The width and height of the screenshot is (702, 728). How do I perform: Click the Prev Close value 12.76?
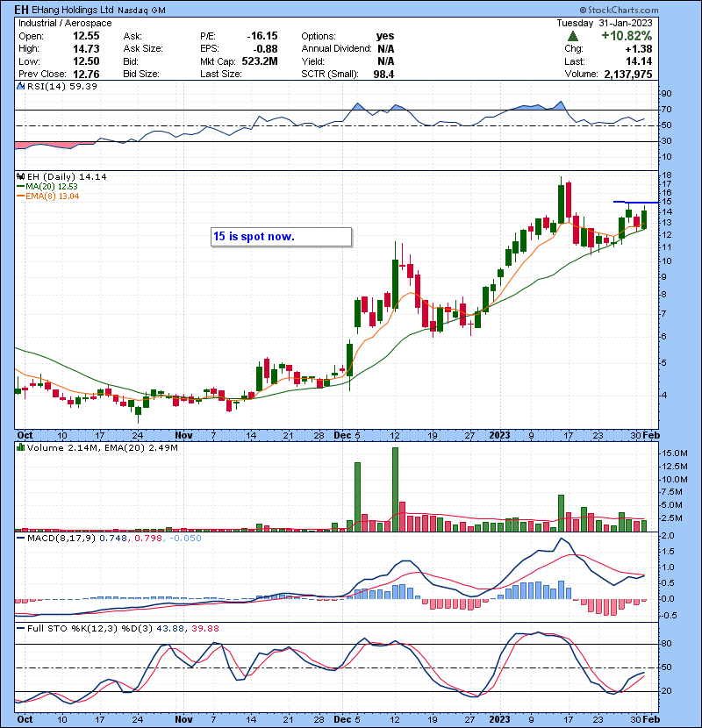(x=86, y=74)
